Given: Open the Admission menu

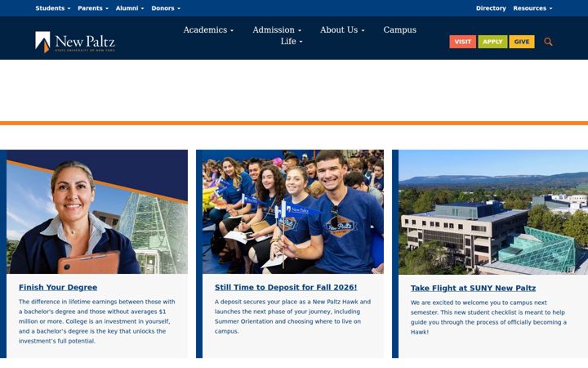Looking at the screenshot, I should (x=277, y=30).
